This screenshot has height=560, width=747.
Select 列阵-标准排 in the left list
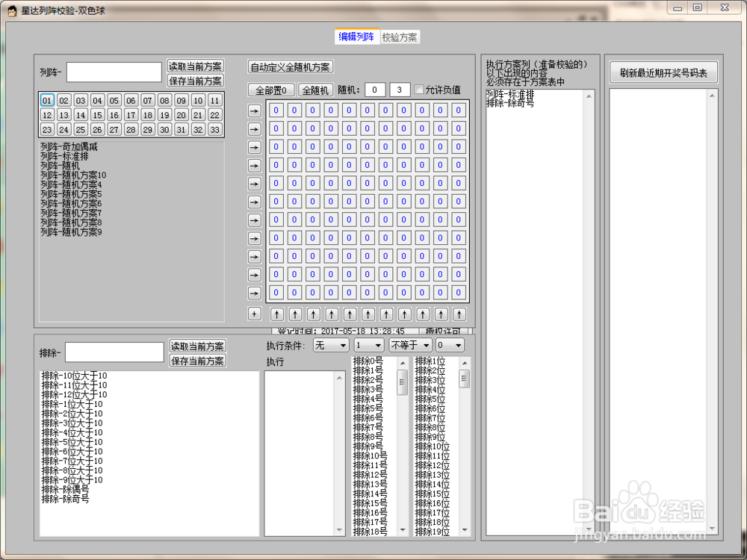[64, 156]
